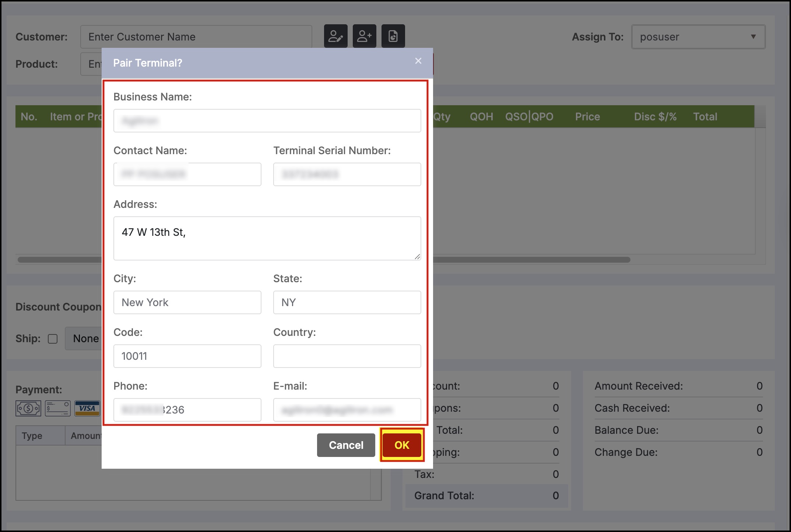
Task: Click the add new customer icon
Action: click(364, 36)
